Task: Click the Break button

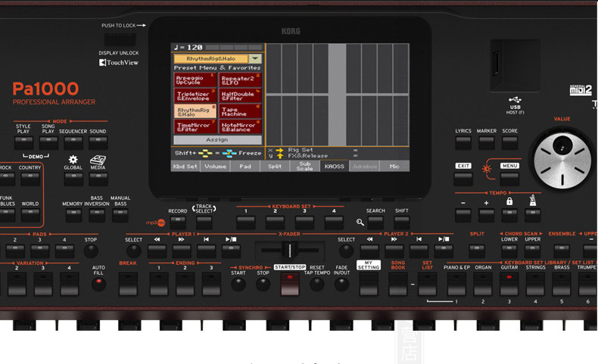Action: [128, 284]
